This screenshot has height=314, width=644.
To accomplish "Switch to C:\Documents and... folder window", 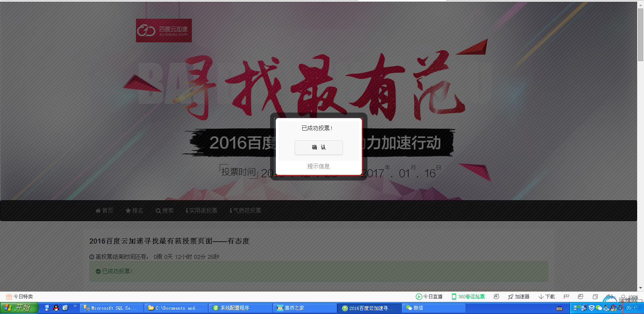I will (176, 308).
